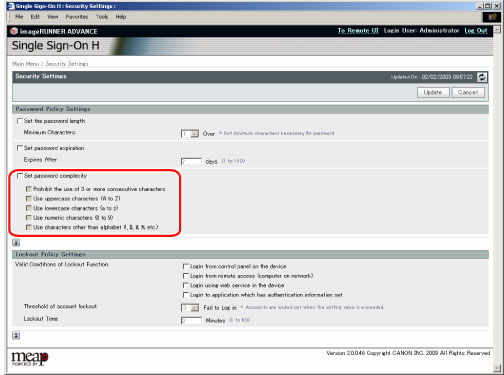Click the imageRUNNER ADVANCE logo icon
Screen dimensions: 504x375
coord(14,31)
